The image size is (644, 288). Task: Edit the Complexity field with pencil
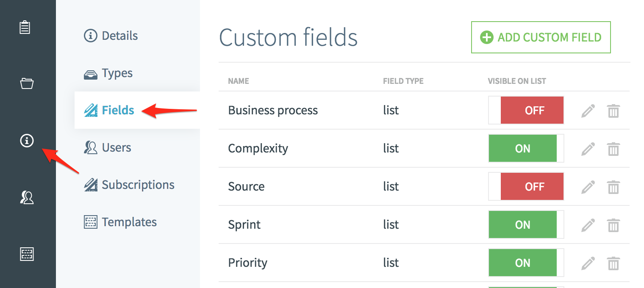pyautogui.click(x=588, y=149)
